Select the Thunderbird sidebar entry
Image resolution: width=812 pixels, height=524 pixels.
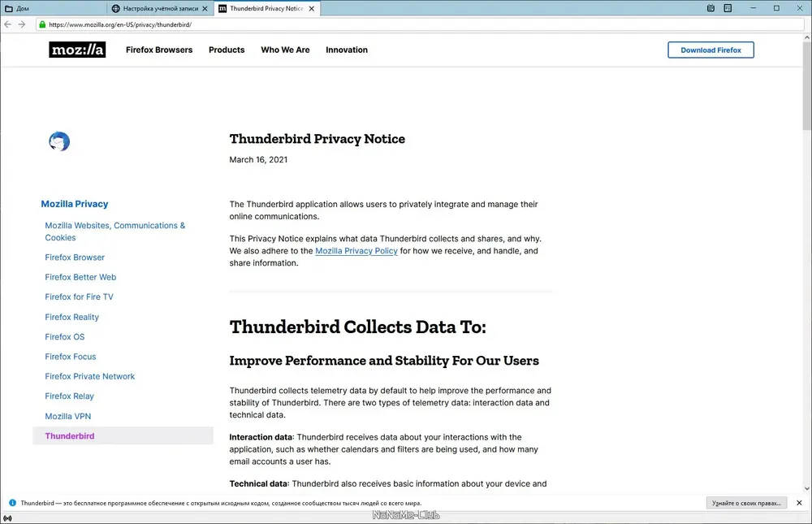123,436
